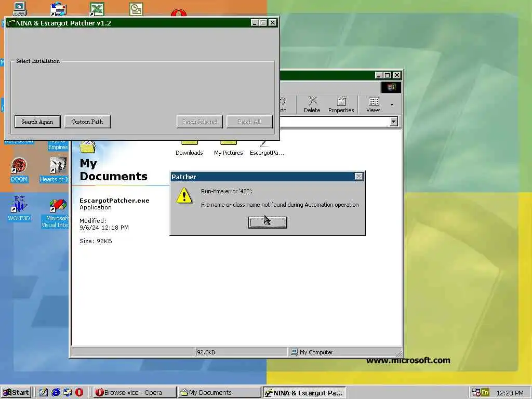
Task: Click the 12:20 PM clock in taskbar
Action: click(x=510, y=393)
